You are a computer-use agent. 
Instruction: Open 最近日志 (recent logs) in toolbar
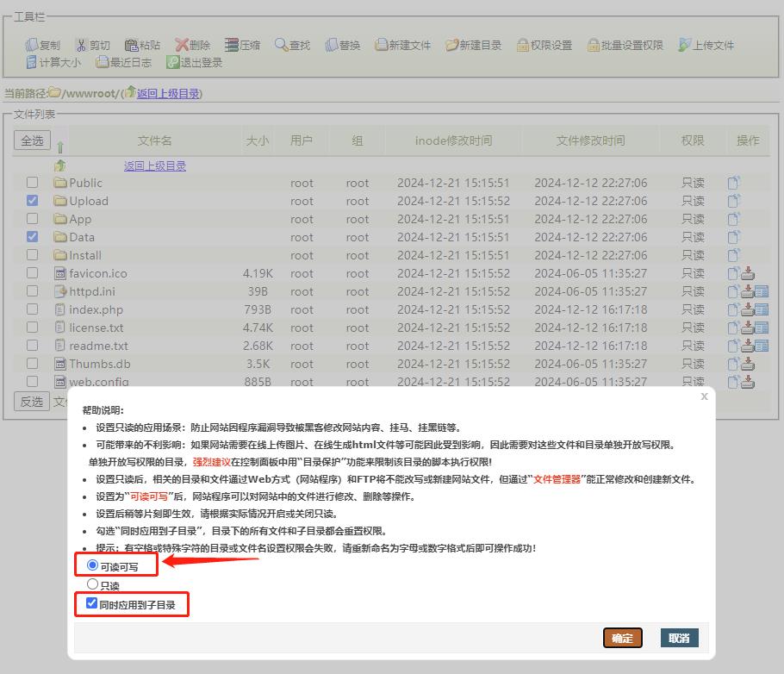[123, 62]
